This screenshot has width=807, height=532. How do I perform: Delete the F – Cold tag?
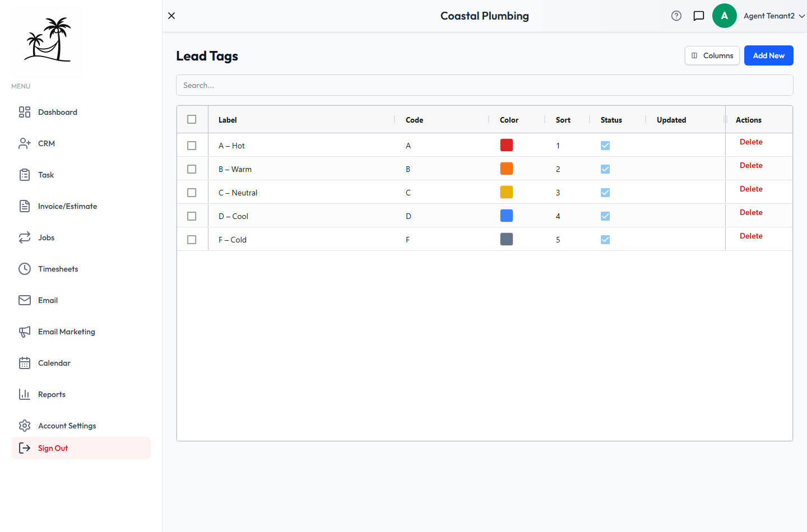pos(751,236)
